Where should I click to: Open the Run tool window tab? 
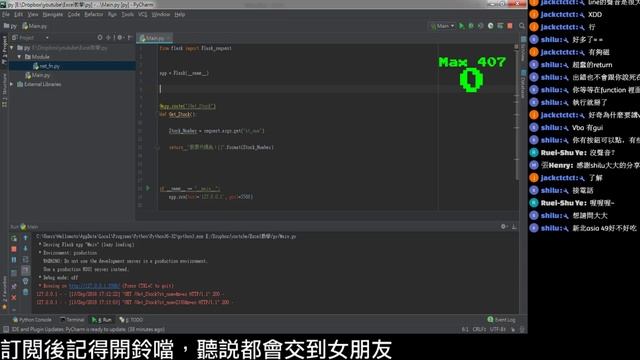[x=102, y=320]
